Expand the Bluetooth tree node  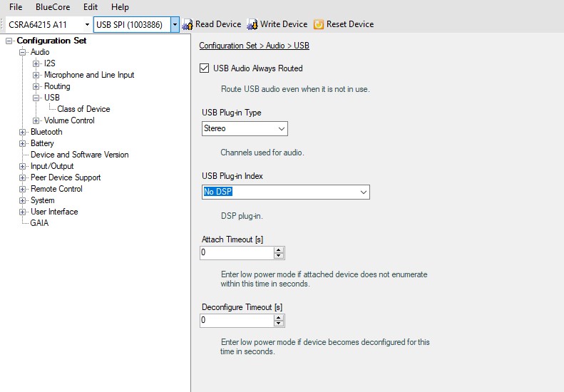23,132
